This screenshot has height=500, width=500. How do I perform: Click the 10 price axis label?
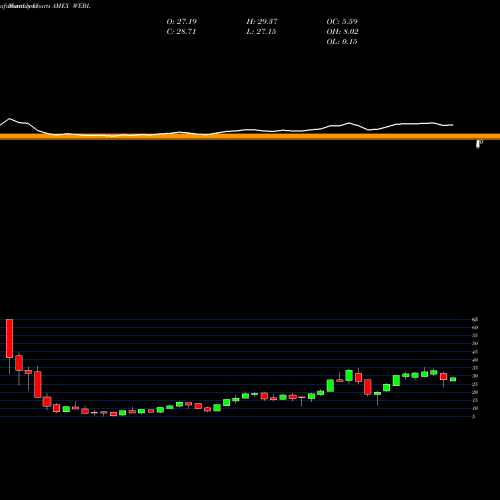tap(475, 408)
